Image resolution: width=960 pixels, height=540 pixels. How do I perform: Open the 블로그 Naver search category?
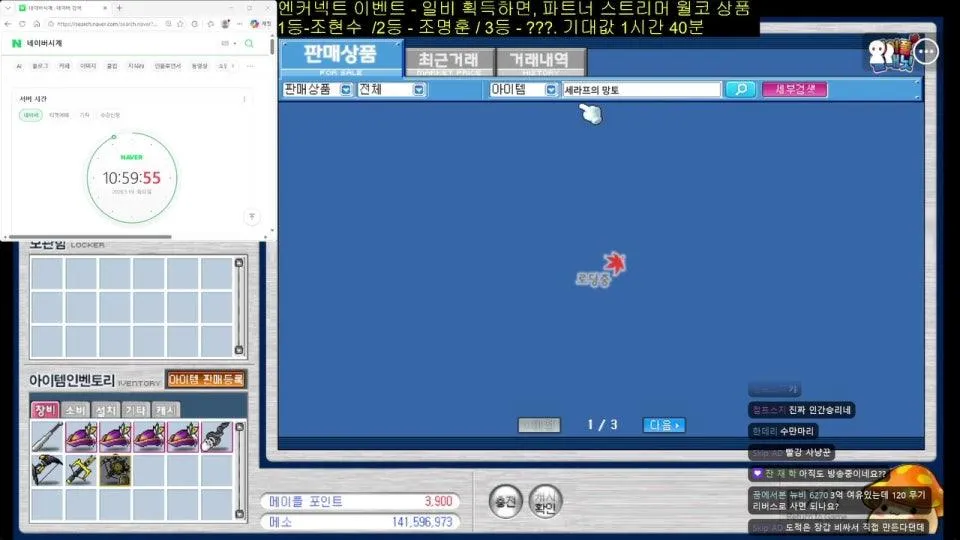click(40, 66)
